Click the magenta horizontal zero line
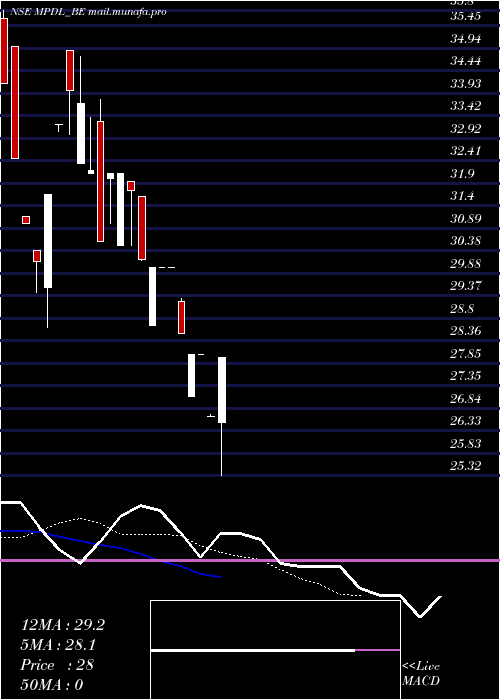Image resolution: width=500 pixels, height=700 pixels. coord(250,560)
